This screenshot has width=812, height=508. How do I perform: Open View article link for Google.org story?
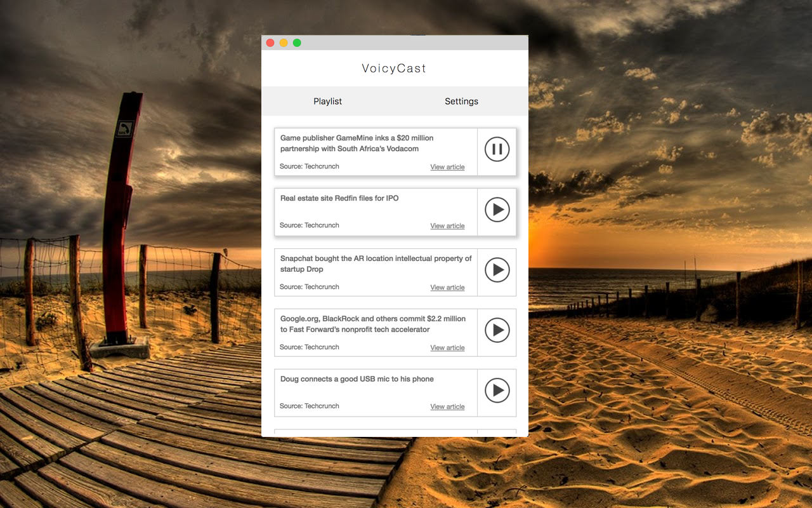pos(447,348)
